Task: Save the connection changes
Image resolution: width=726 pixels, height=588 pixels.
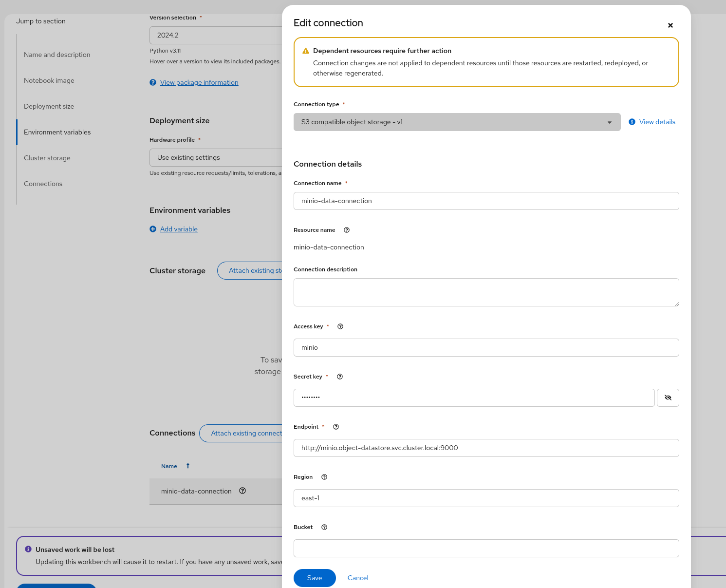Action: tap(315, 578)
